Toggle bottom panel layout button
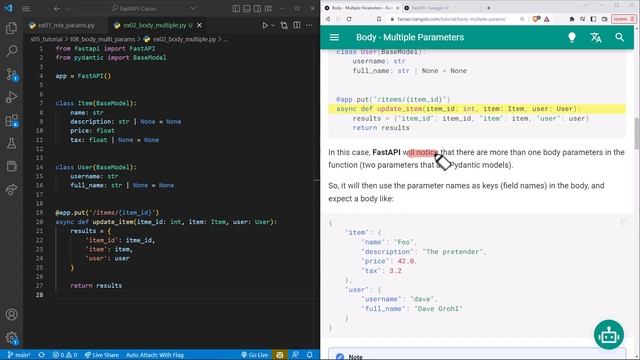 247,8
